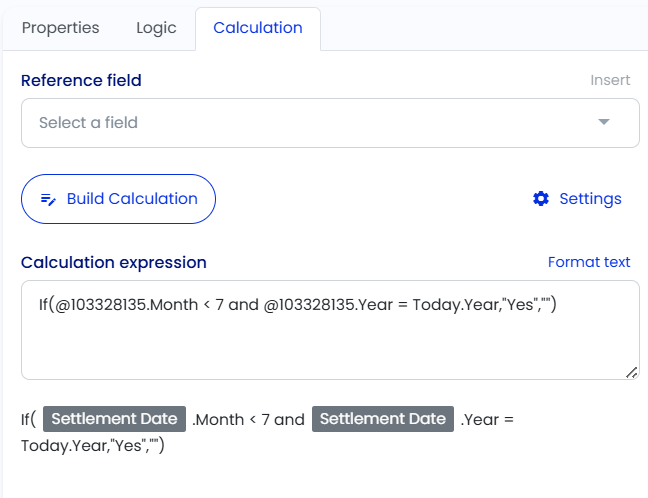The width and height of the screenshot is (648, 498).
Task: Click the .Month < 7 and preview text
Action: [248, 419]
